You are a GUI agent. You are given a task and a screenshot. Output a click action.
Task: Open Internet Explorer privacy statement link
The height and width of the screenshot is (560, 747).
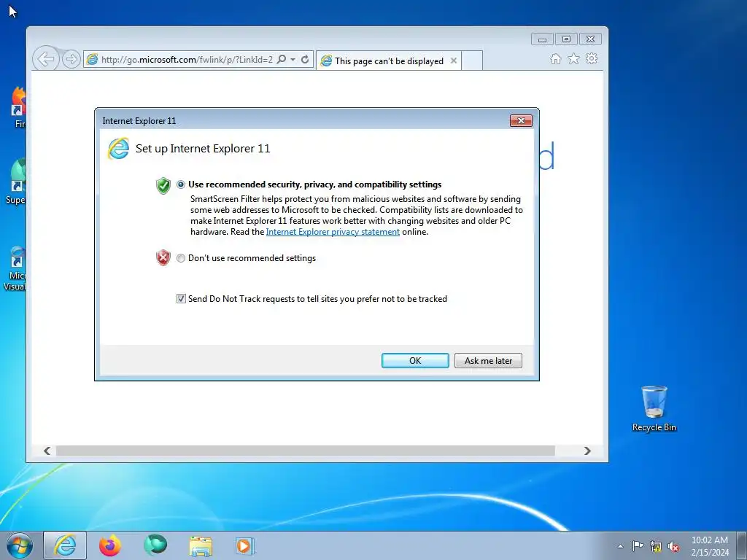[333, 232]
